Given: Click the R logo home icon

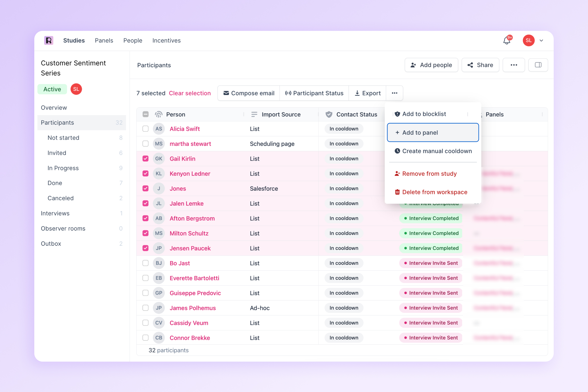Looking at the screenshot, I should point(49,40).
